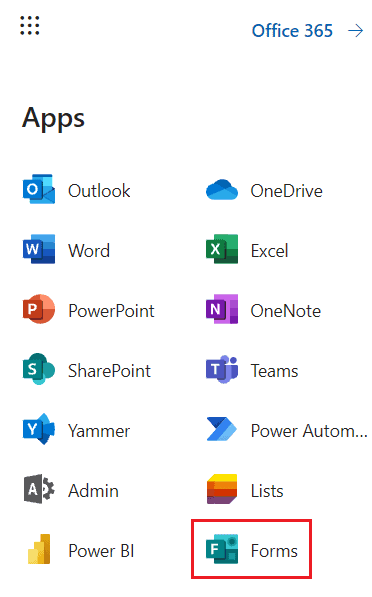Launch the Forms app icon
This screenshot has height=597, width=372.
point(222,549)
